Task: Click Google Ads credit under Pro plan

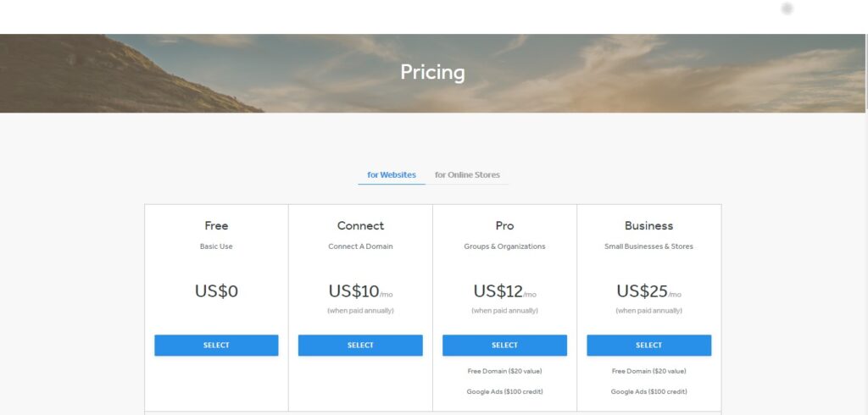Action: coord(504,391)
